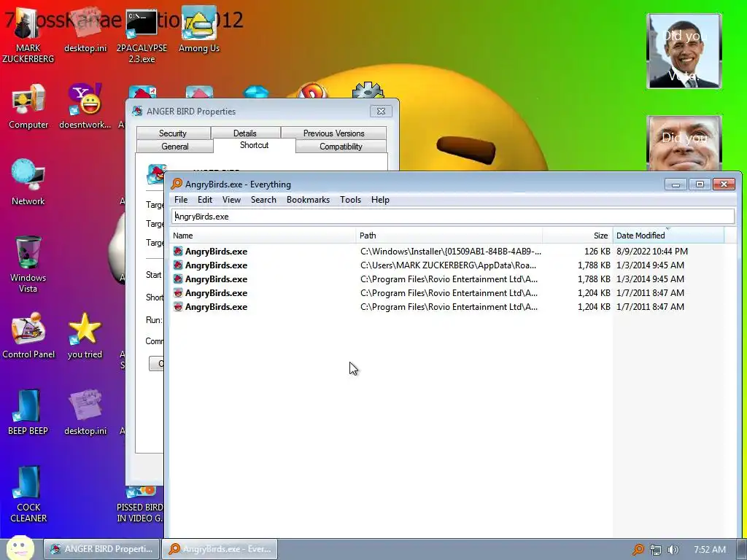Screen dimensions: 747x560
Task: Click the gear icon behind the Properties window
Action: pyautogui.click(x=368, y=90)
